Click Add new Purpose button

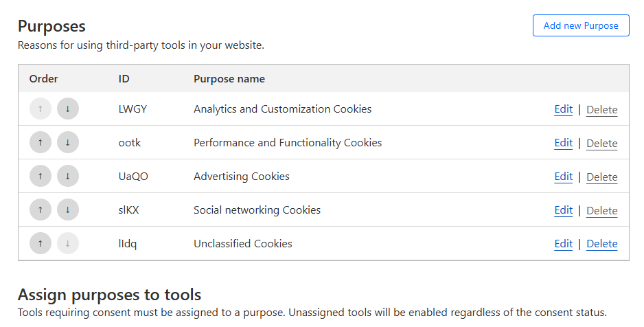581,25
